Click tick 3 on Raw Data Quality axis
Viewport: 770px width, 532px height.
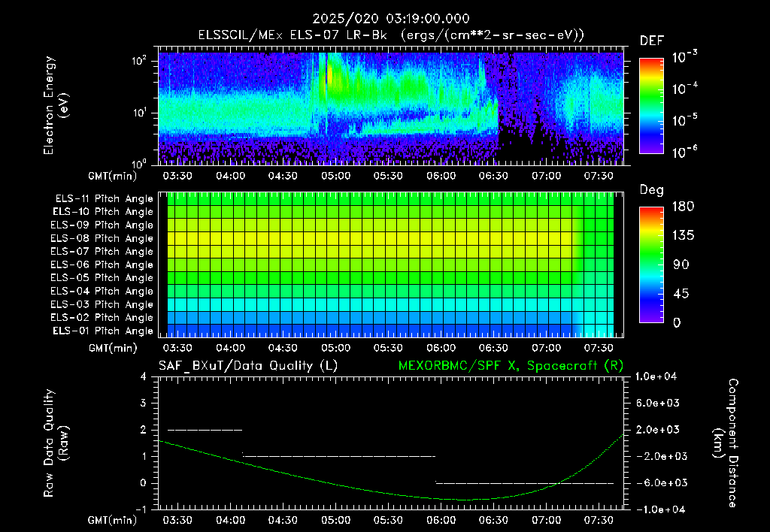143,404
